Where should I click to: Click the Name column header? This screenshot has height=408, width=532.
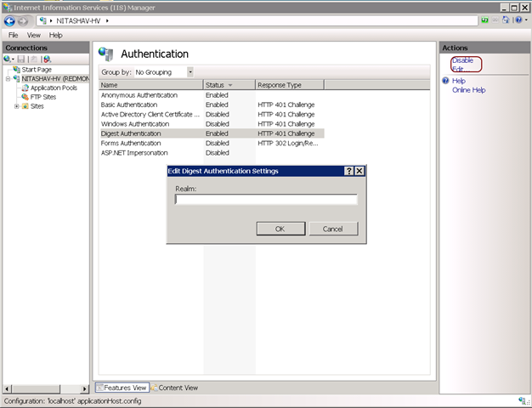pyautogui.click(x=151, y=85)
